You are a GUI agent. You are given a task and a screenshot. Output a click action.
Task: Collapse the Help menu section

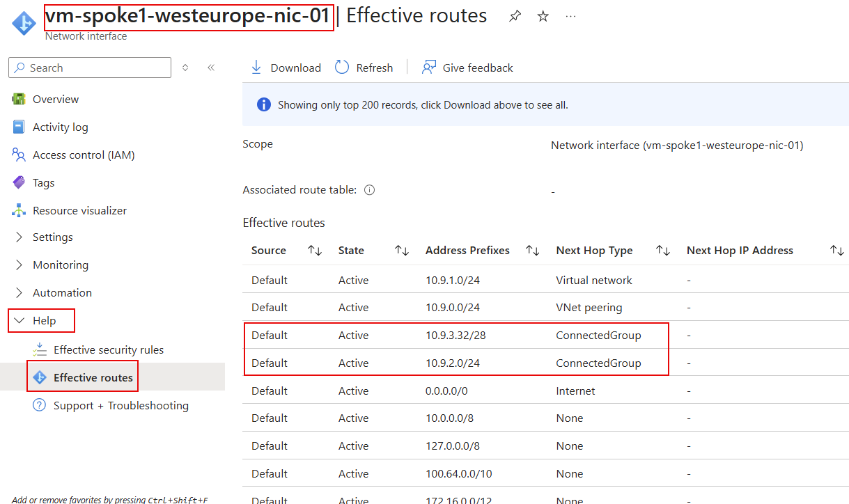click(20, 321)
